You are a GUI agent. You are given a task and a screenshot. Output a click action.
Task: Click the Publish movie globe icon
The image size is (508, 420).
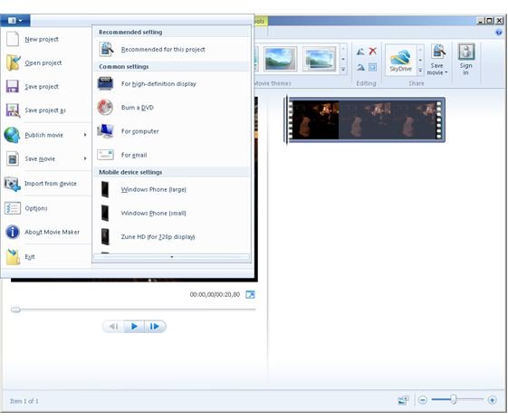point(12,135)
